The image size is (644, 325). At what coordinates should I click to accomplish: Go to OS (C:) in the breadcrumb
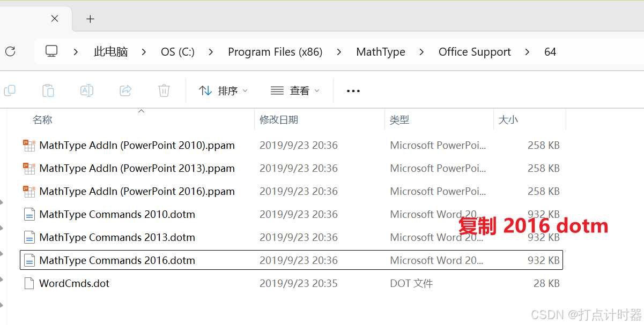[x=177, y=52]
